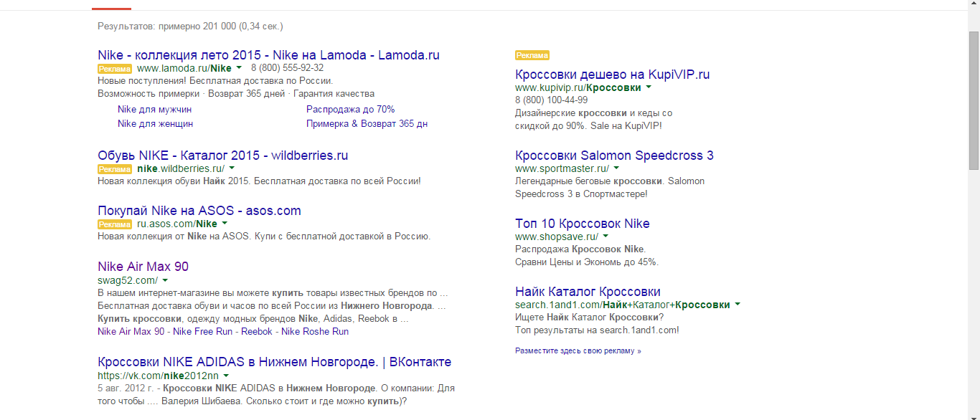This screenshot has height=420, width=980.
Task: Open the 'Обувь NIKE - Каталог 2015' wildberries result
Action: 222,156
